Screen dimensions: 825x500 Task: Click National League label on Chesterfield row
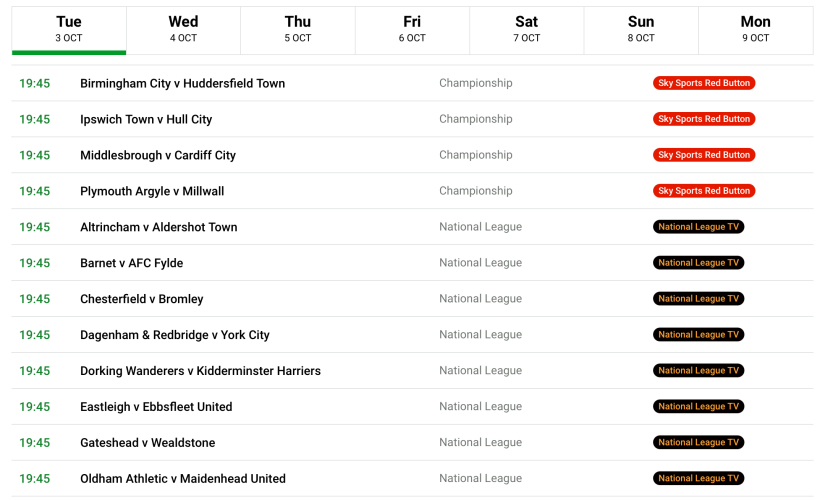coord(480,300)
